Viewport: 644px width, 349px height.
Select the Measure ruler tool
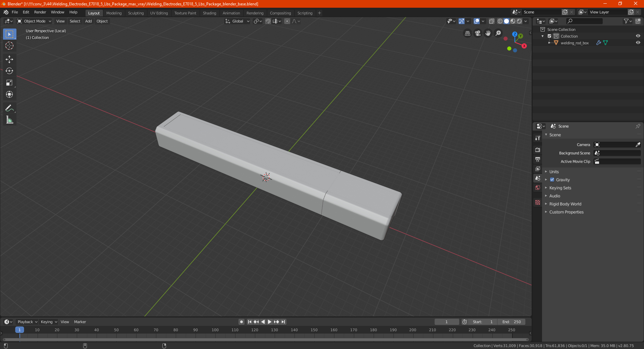(x=9, y=120)
